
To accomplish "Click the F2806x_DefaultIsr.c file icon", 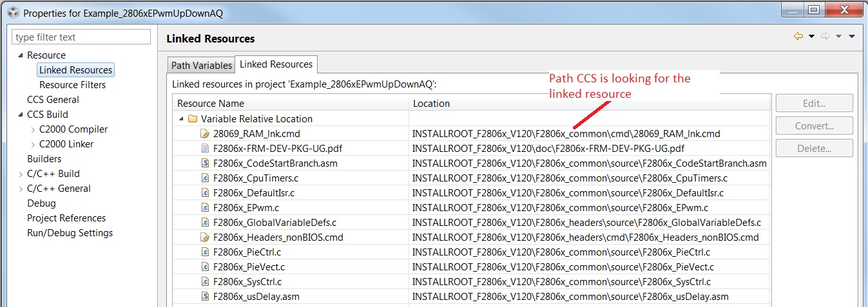I will click(x=205, y=193).
